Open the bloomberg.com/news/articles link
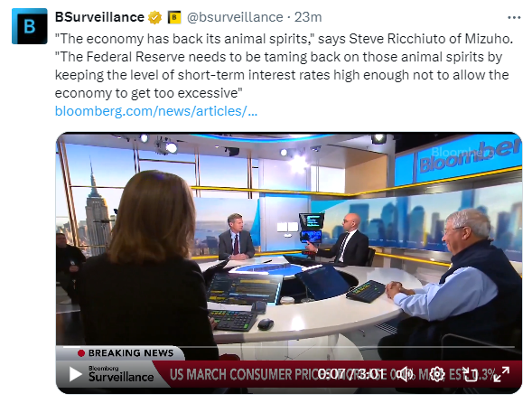This screenshot has height=403, width=532. [x=156, y=111]
